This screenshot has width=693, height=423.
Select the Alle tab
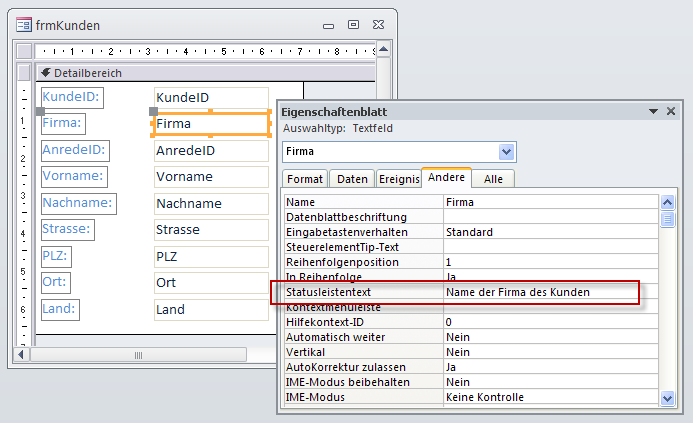coord(493,179)
